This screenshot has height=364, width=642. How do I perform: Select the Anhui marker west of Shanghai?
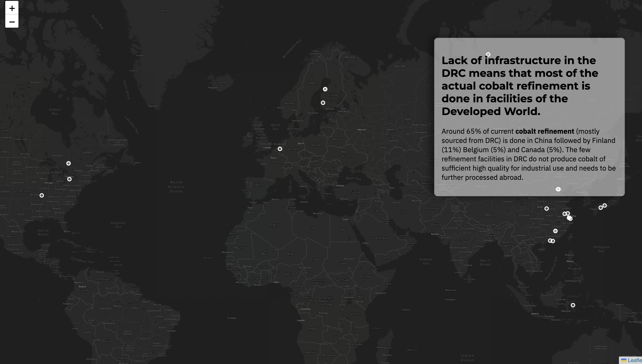(564, 214)
